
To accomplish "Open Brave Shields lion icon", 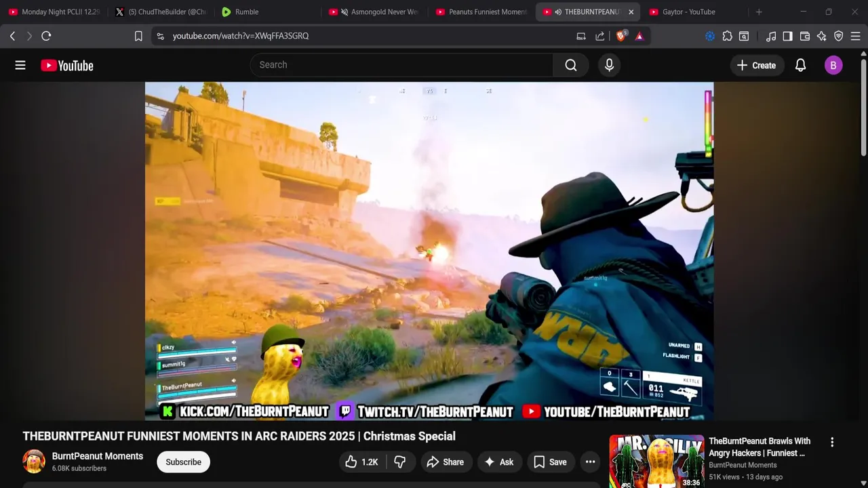I will coord(620,36).
